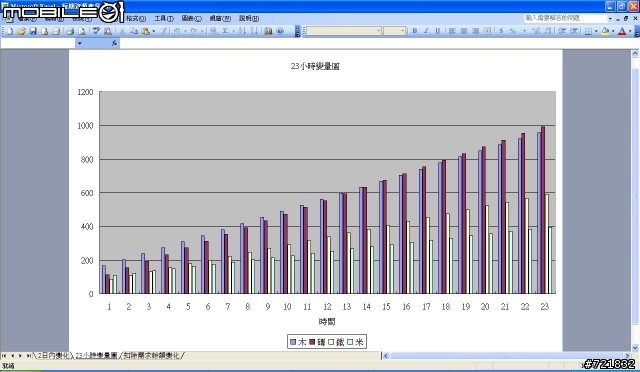
Task: Click the insert function fx button
Action: pos(114,43)
